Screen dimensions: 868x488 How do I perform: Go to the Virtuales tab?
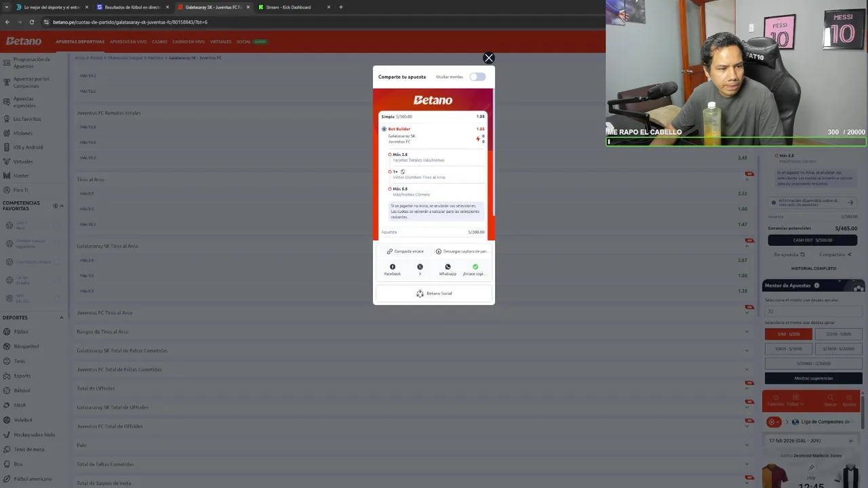tap(220, 42)
